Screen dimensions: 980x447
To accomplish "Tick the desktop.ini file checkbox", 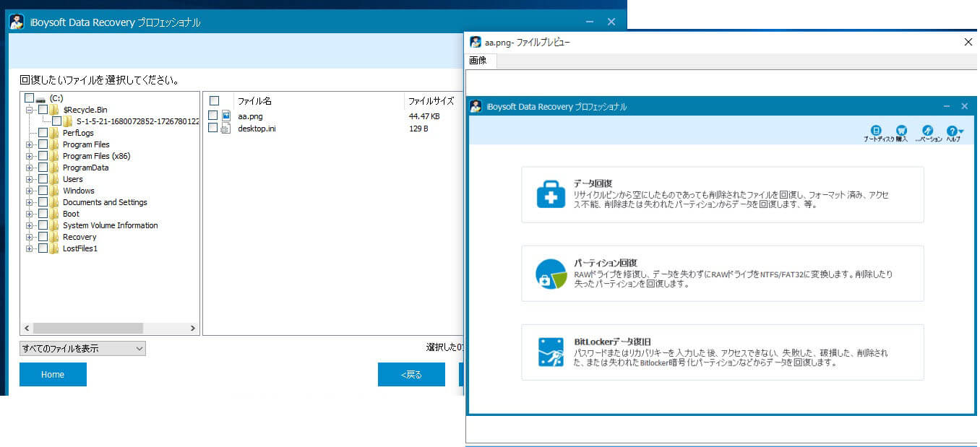I will pyautogui.click(x=212, y=128).
